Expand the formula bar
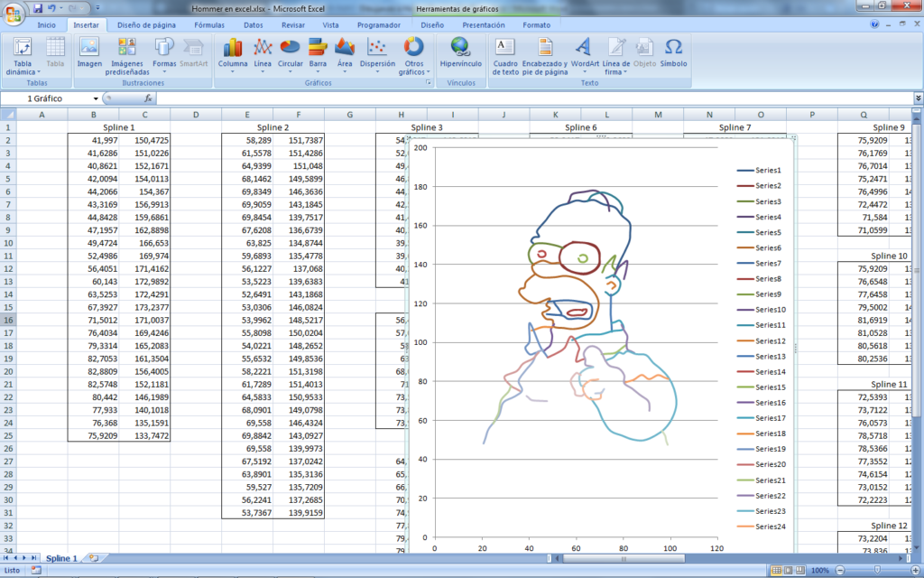The width and height of the screenshot is (924, 578). click(x=918, y=98)
